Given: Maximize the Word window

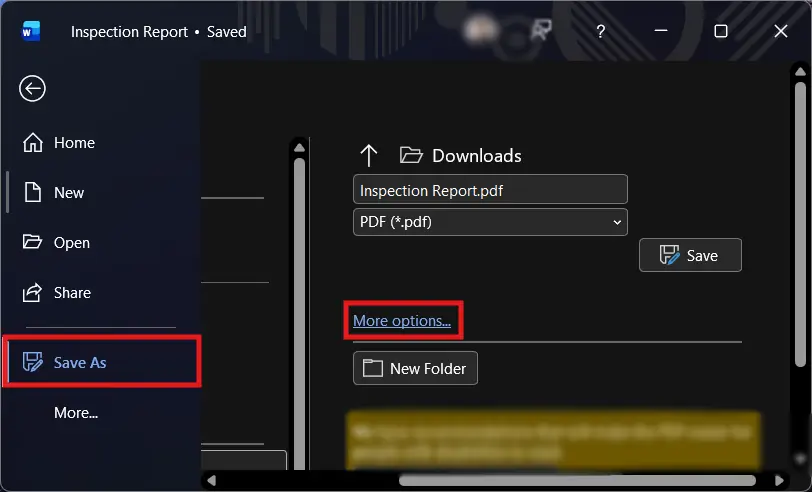Looking at the screenshot, I should coord(720,31).
